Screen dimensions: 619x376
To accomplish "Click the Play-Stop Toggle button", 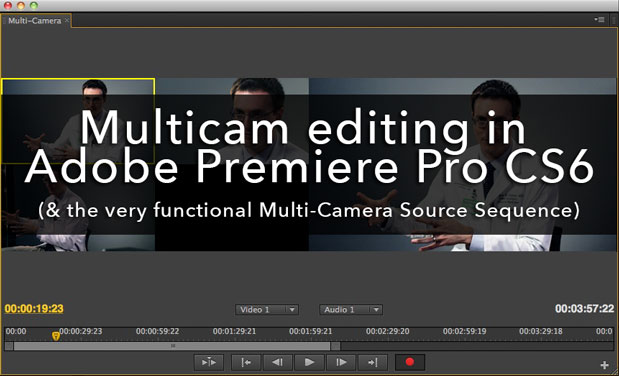I will coord(309,362).
